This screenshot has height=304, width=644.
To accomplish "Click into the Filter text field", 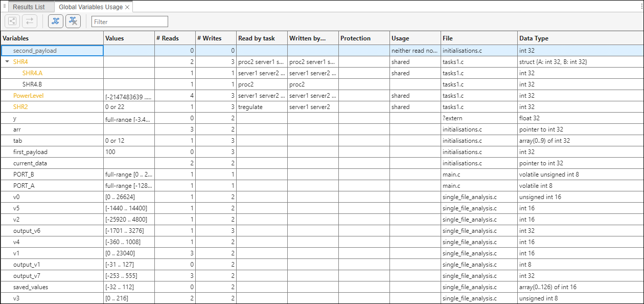I will [130, 21].
